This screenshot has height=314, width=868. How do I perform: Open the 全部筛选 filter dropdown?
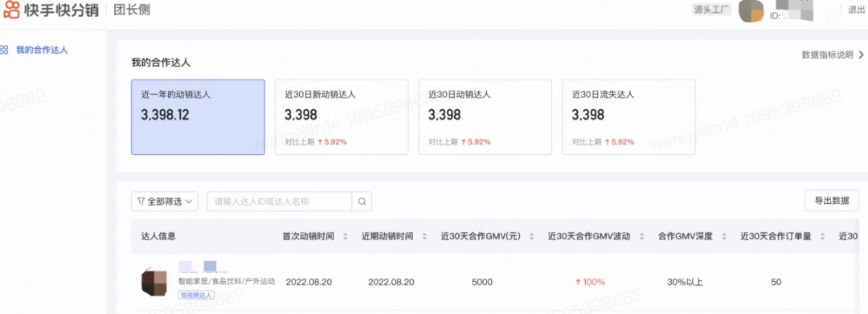pyautogui.click(x=165, y=202)
